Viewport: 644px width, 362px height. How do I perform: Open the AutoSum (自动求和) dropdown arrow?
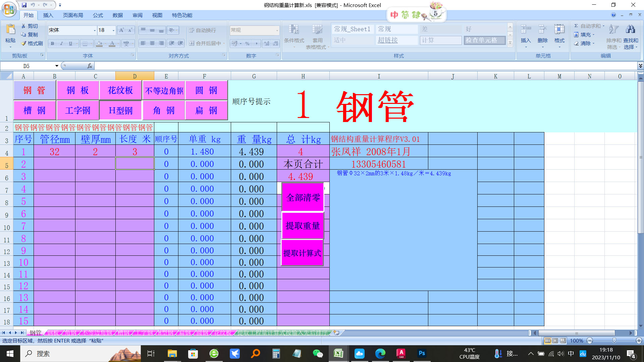[603, 26]
